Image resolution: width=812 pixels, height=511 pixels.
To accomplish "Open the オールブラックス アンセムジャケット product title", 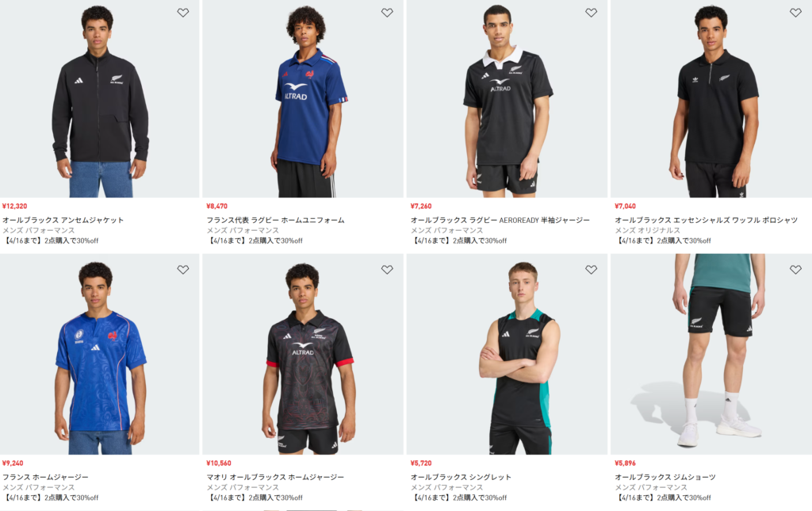I will pyautogui.click(x=63, y=220).
